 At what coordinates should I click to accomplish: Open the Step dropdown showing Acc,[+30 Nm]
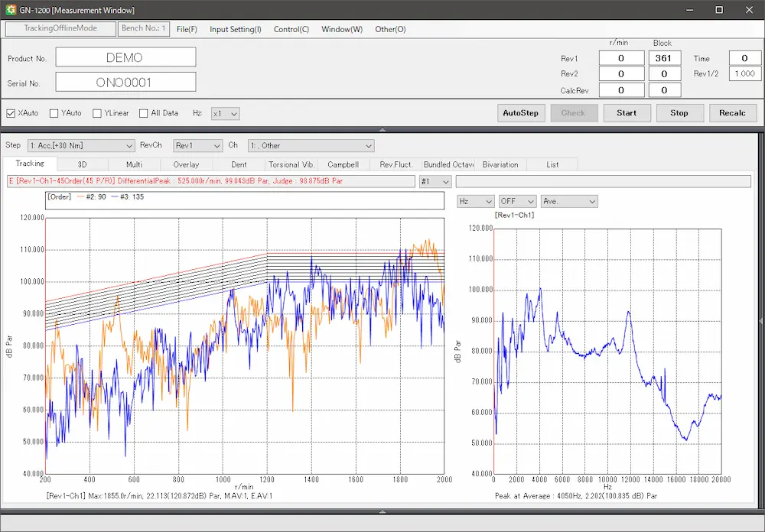tap(81, 145)
